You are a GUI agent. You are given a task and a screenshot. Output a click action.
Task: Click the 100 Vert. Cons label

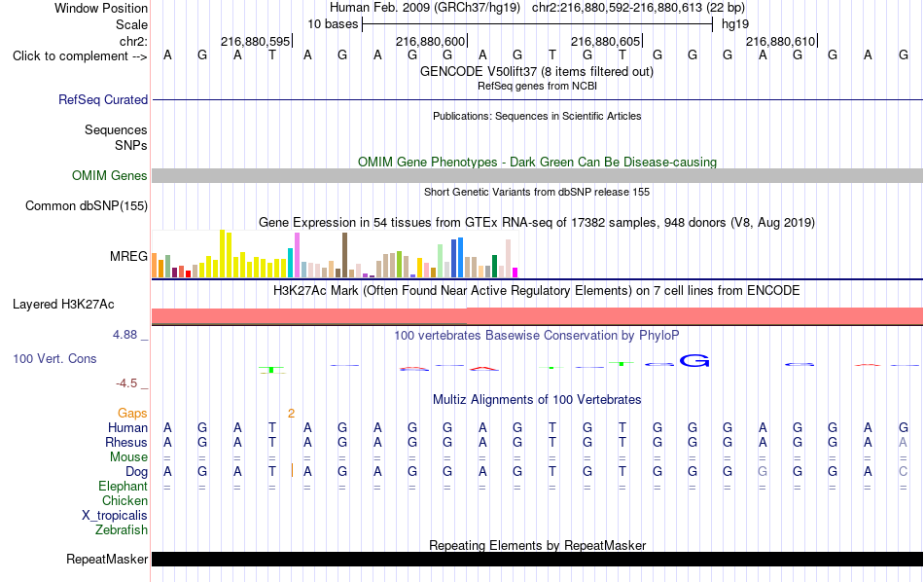tap(54, 358)
